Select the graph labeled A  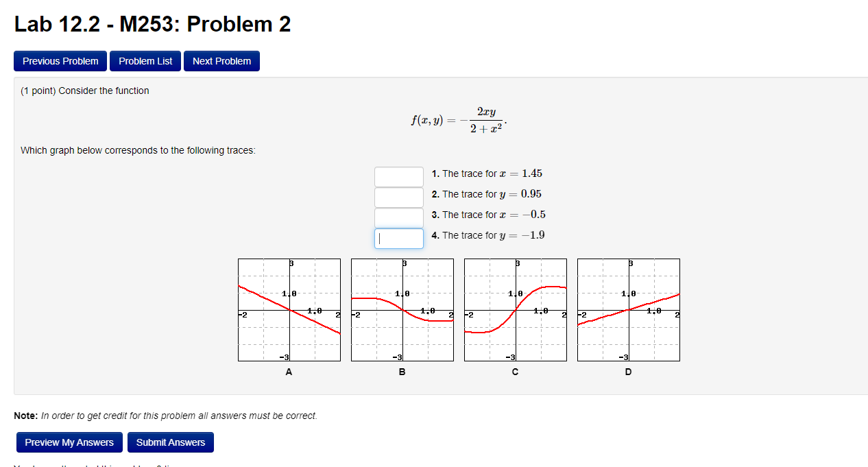289,309
